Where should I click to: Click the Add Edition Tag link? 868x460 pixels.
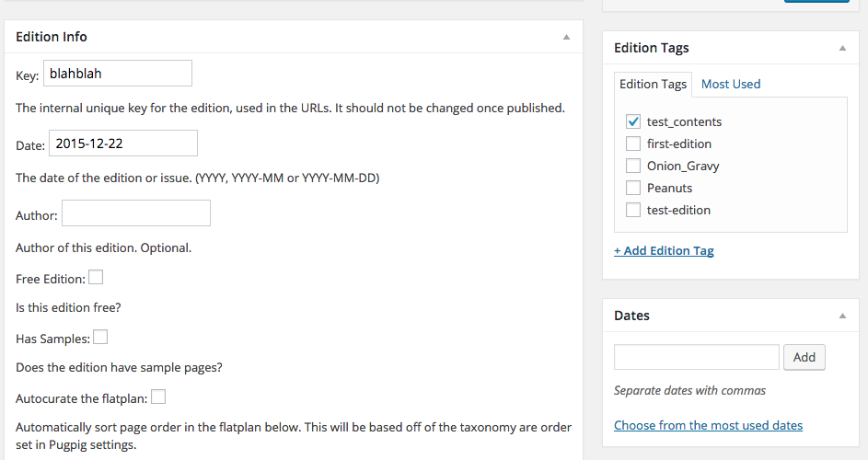[664, 251]
